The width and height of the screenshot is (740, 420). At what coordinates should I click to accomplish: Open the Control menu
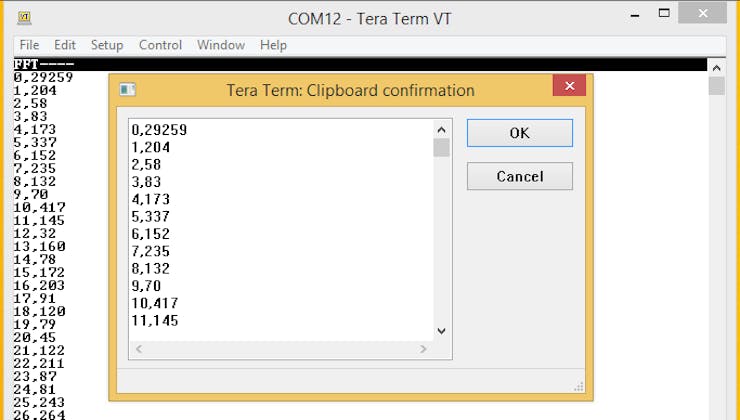(x=160, y=45)
